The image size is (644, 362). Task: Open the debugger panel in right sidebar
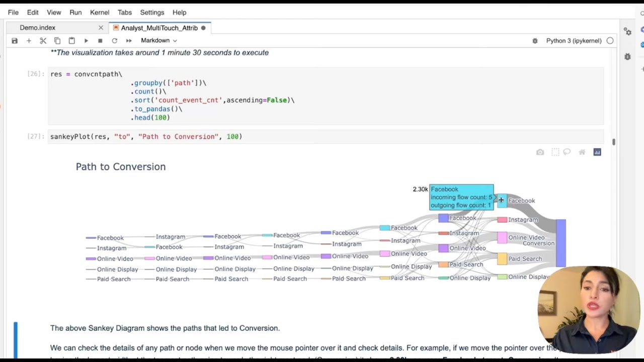627,57
